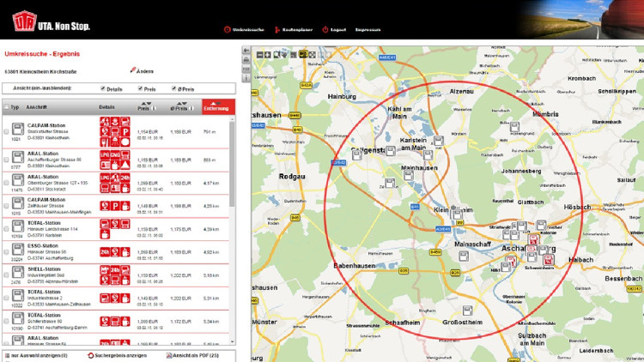Sort stations by the Entfernung column
The width and height of the screenshot is (644, 362).
click(x=218, y=106)
